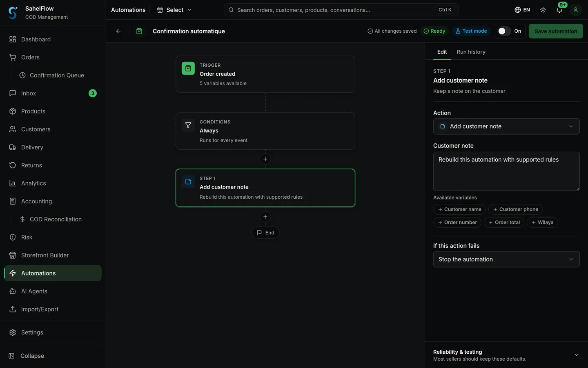Collapse the sidebar
Viewport: 588px width, 368px height.
click(x=53, y=356)
